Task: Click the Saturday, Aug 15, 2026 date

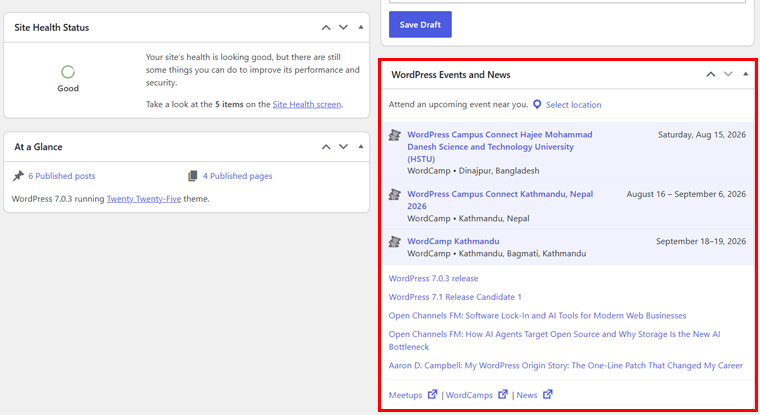Action: click(701, 135)
